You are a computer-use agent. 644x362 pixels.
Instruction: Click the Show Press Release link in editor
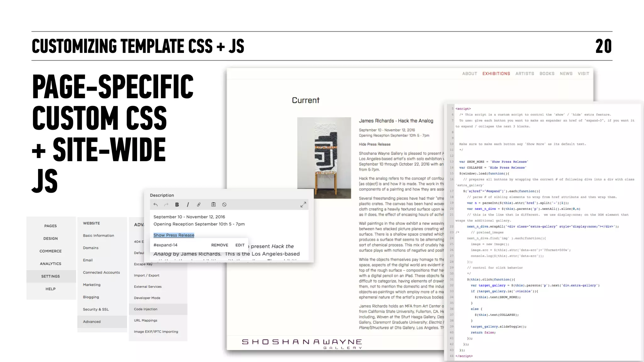point(174,235)
